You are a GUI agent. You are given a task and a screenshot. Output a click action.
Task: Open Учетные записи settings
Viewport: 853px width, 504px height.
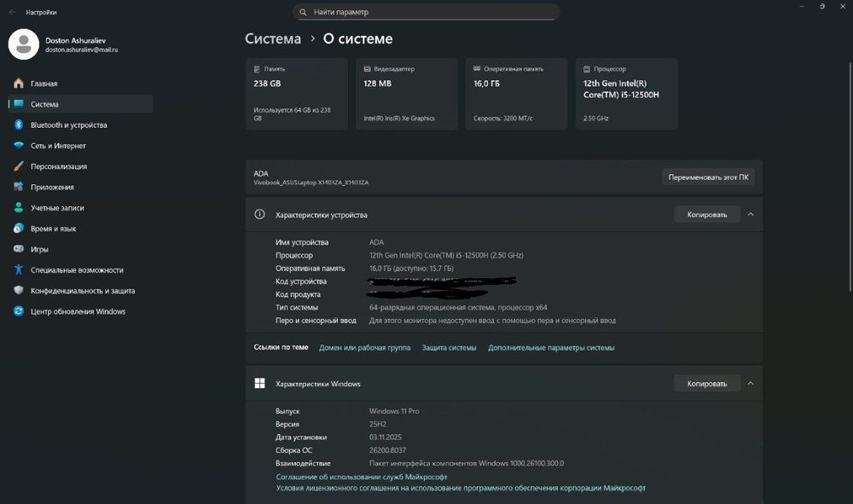point(80,207)
